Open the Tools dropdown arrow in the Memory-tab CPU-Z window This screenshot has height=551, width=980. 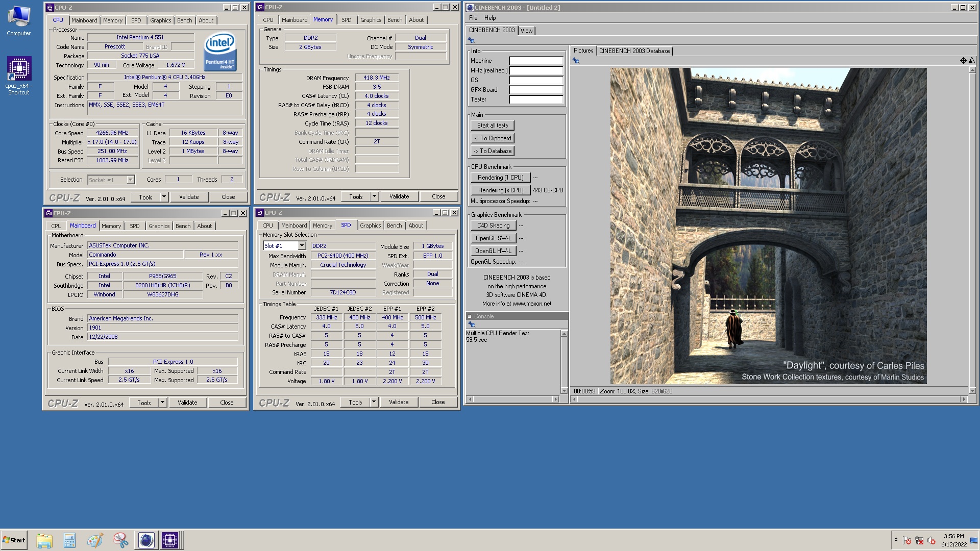(374, 196)
